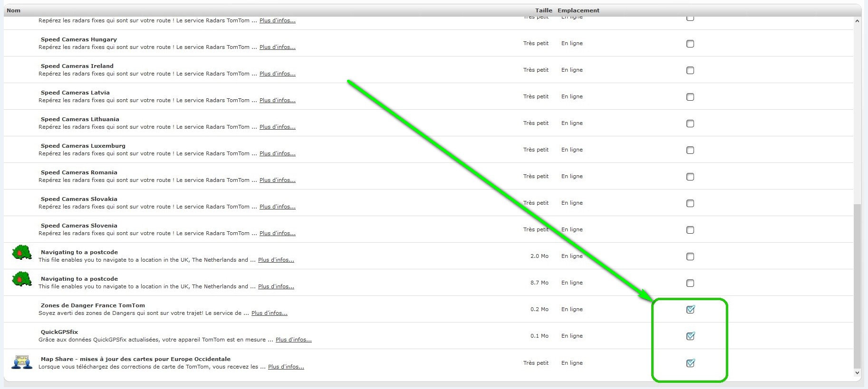The image size is (868, 389).
Task: Open Plus d'infos on the 2.0 Mo postcode row
Action: click(276, 260)
